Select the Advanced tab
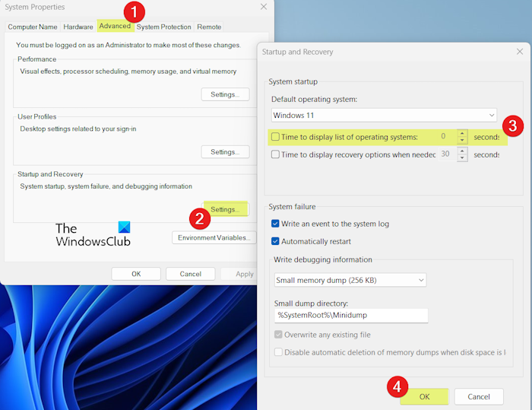Screen dimensions: 532x410 115,26
